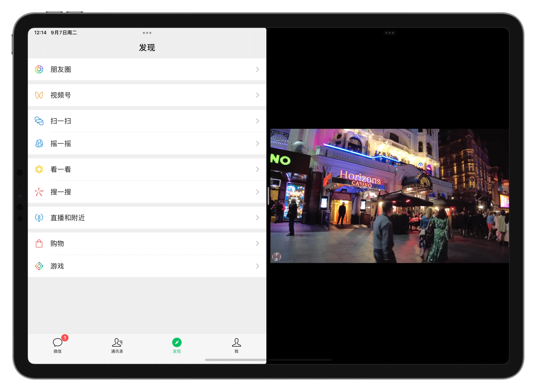
Task: Open multitasking dots above WeChat window
Action: coord(147,33)
